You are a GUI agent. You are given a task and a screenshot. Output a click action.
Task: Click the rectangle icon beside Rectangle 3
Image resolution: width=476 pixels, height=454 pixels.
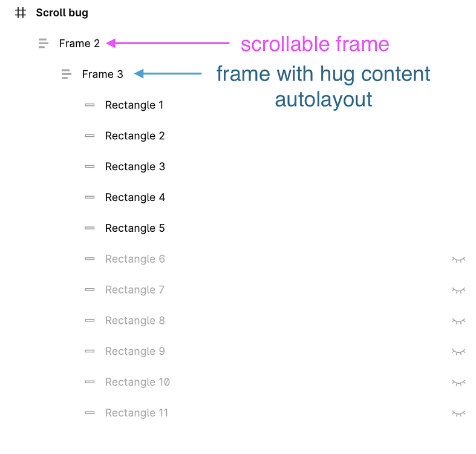coord(90,166)
